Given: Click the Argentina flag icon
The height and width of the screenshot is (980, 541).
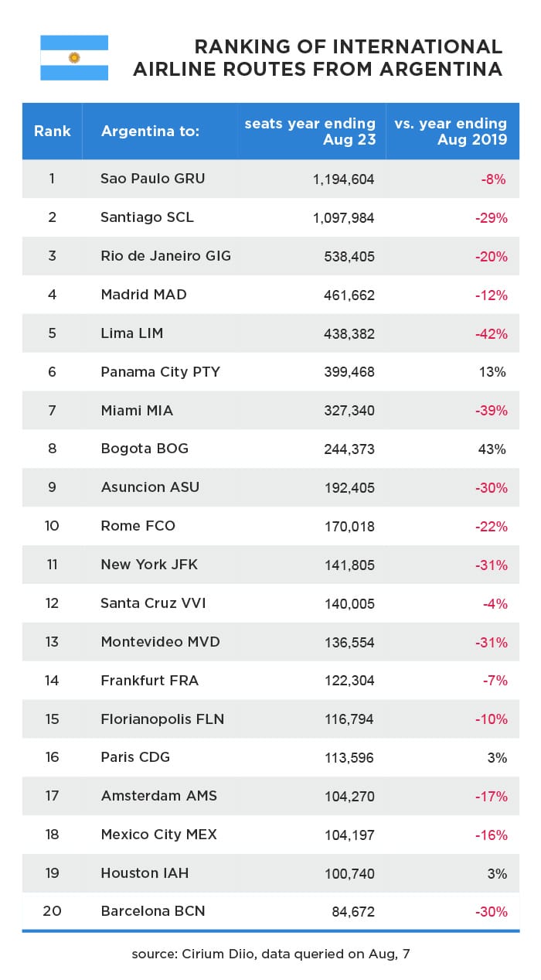Looking at the screenshot, I should click(74, 58).
